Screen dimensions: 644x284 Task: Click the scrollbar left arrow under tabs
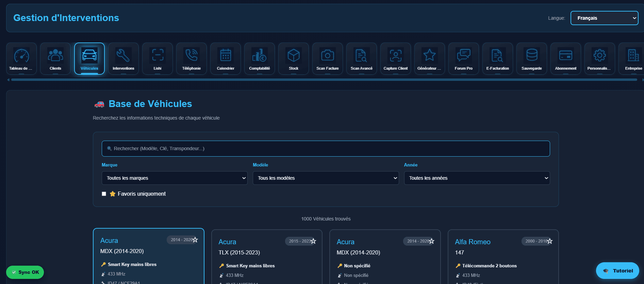[8, 80]
